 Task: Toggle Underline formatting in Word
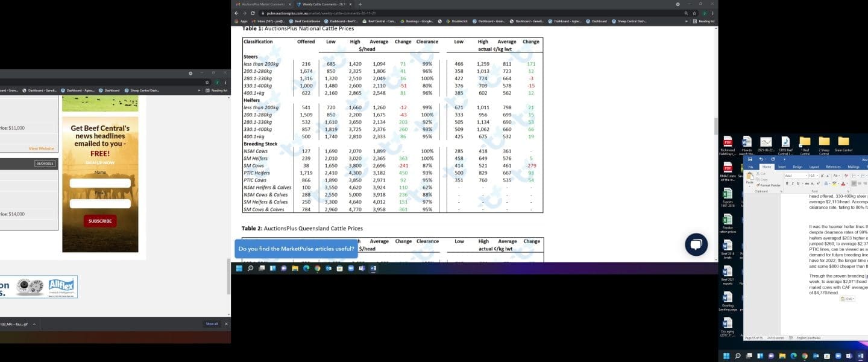pyautogui.click(x=799, y=183)
